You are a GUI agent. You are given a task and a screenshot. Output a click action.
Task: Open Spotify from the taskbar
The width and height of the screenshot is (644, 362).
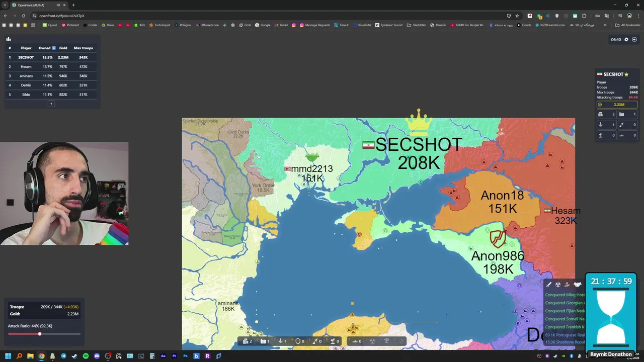pyautogui.click(x=86, y=356)
